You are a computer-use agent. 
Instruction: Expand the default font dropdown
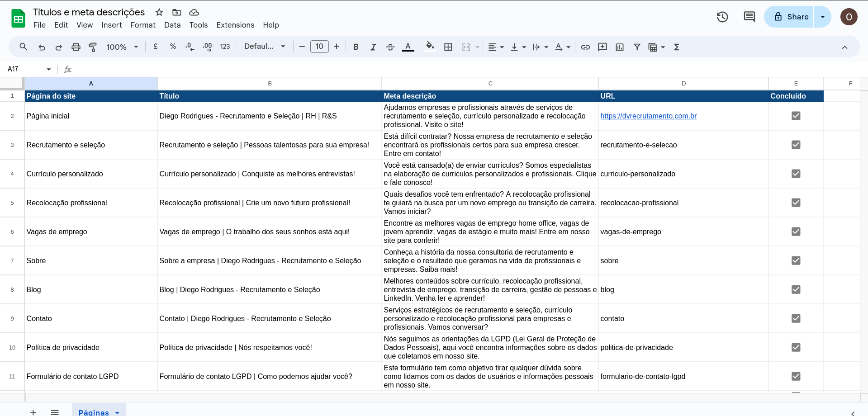(x=265, y=47)
